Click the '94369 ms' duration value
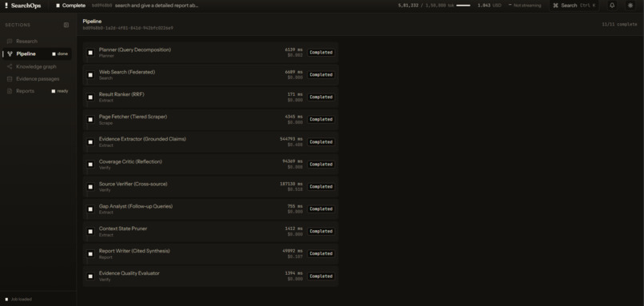Viewport: 644px width, 306px height. pyautogui.click(x=292, y=161)
